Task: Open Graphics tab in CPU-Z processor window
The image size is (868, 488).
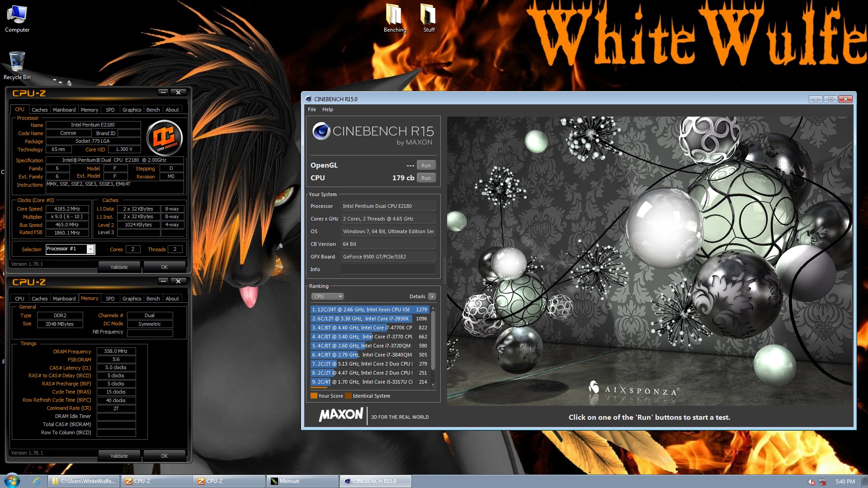Action: pyautogui.click(x=132, y=110)
